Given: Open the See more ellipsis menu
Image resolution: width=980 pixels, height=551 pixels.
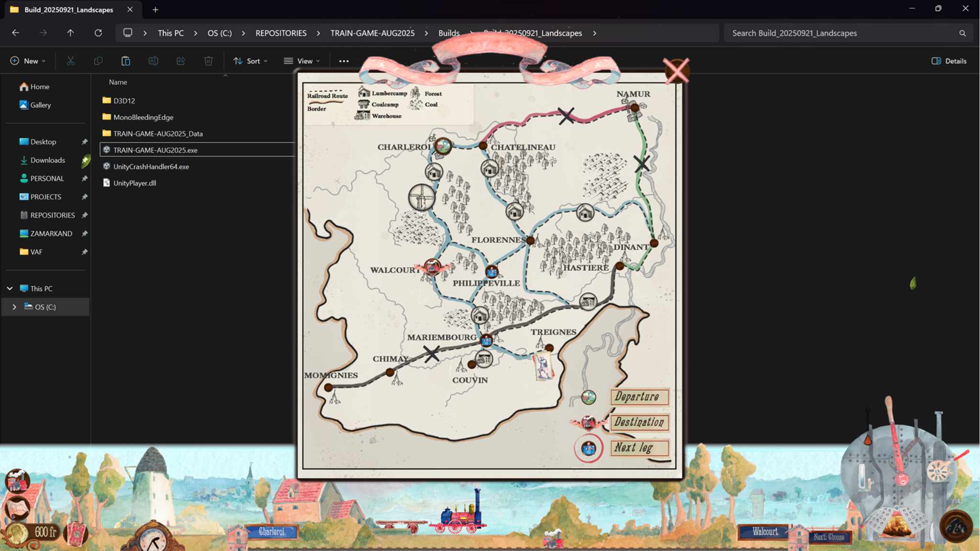Looking at the screenshot, I should tap(344, 61).
